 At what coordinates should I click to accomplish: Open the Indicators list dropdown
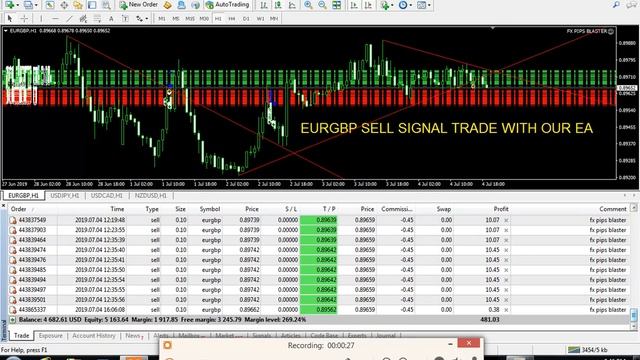386,5
